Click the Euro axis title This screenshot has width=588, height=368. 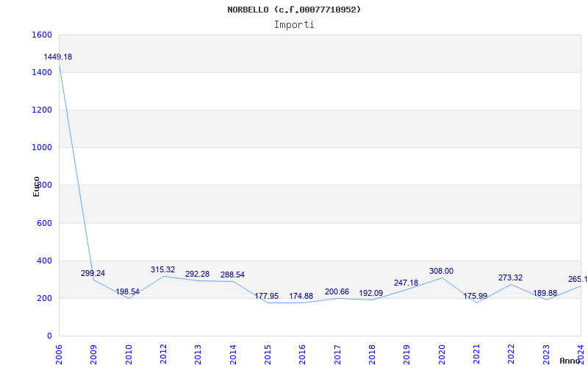[36, 186]
